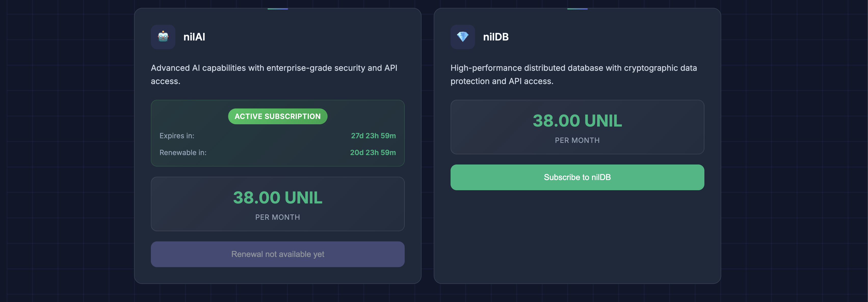Click the Renewal not available yet button
This screenshot has width=868, height=302.
pos(277,254)
